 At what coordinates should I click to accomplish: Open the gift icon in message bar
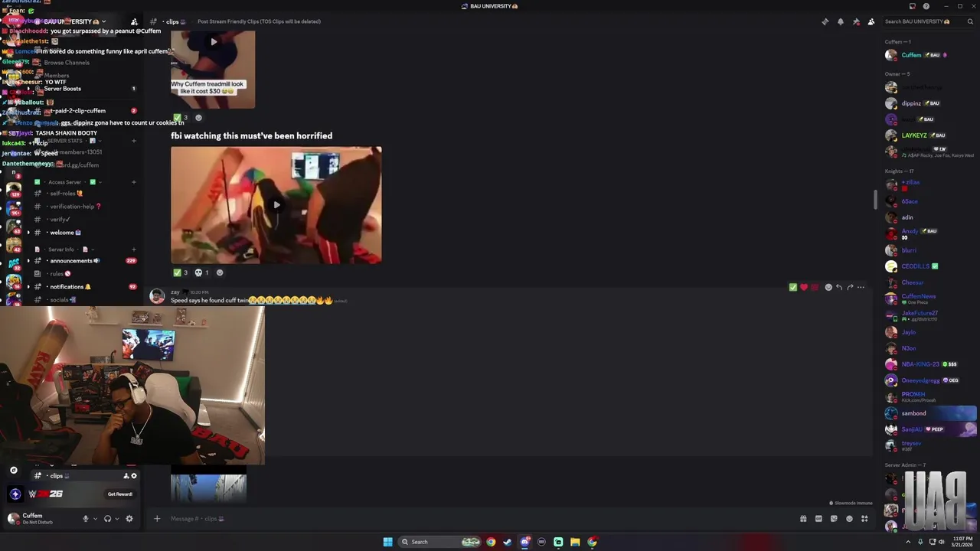coord(803,519)
